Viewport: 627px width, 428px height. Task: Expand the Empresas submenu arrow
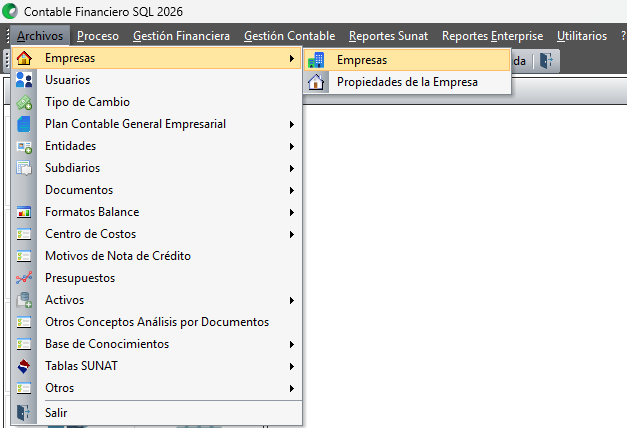pos(292,58)
